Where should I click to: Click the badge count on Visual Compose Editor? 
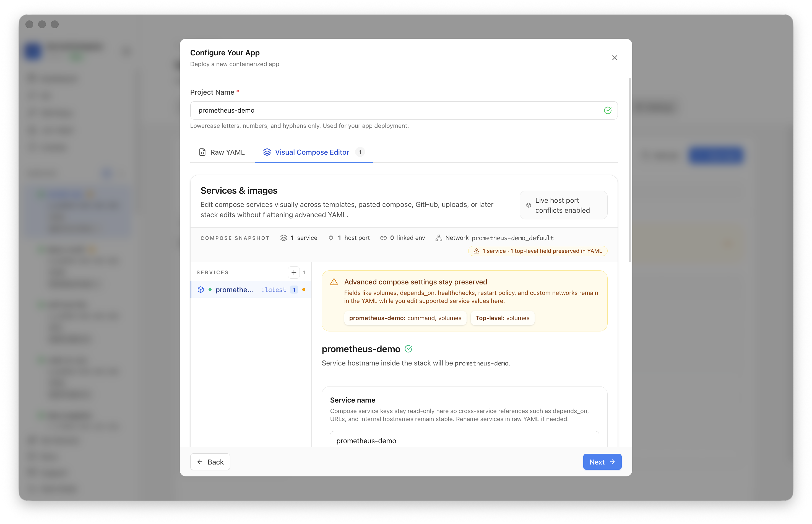click(360, 152)
